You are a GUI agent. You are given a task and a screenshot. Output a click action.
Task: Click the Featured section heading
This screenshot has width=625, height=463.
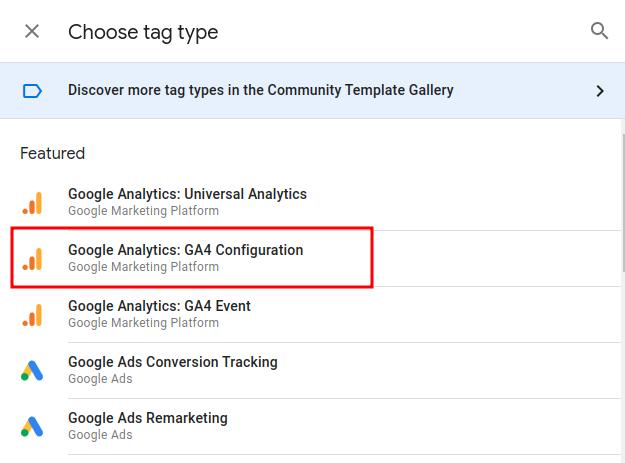point(53,153)
